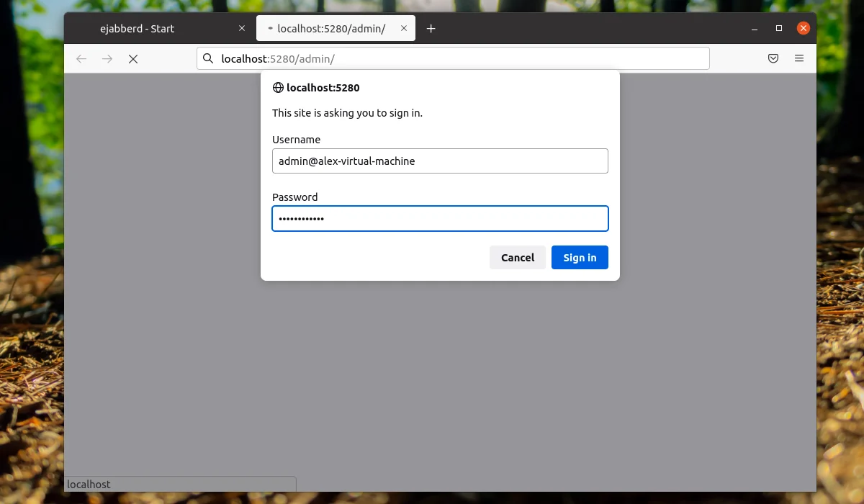Select the localhost:5280/admin/ tab

point(336,29)
